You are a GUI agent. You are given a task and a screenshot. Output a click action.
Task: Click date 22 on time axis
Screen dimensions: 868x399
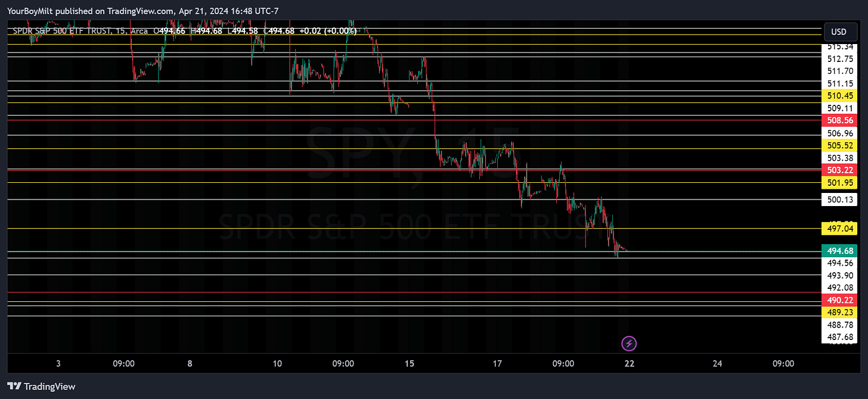(629, 363)
